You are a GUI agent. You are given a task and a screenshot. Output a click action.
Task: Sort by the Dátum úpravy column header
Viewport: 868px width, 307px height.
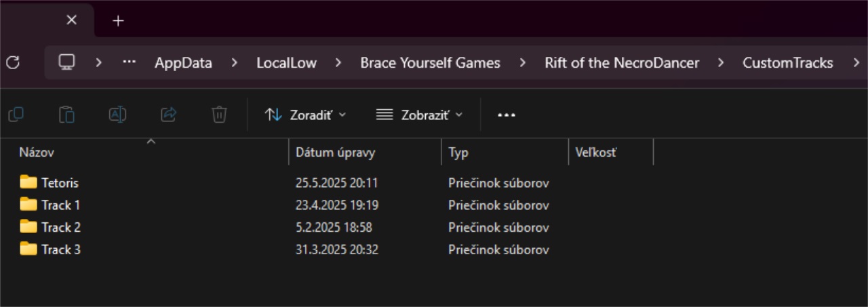click(335, 153)
